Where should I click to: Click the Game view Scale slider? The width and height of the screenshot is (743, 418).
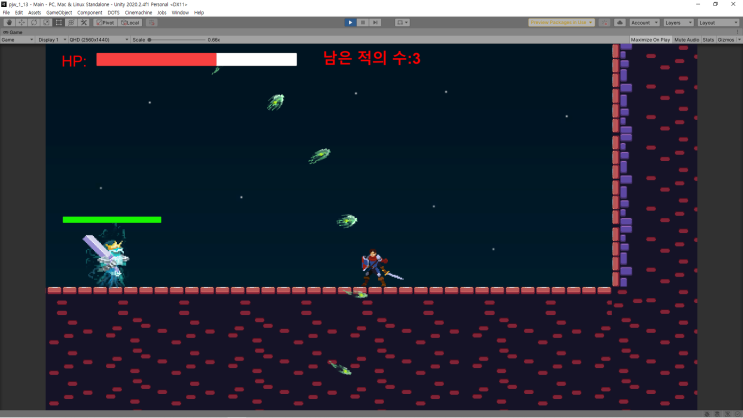[176, 40]
